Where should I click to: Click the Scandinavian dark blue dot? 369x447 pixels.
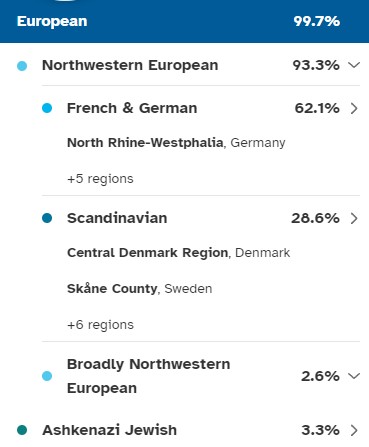coord(47,218)
